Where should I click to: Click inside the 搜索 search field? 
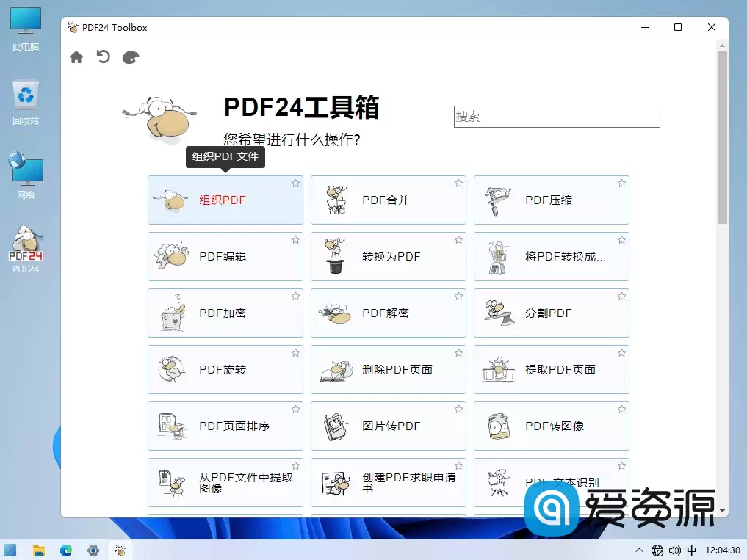556,117
